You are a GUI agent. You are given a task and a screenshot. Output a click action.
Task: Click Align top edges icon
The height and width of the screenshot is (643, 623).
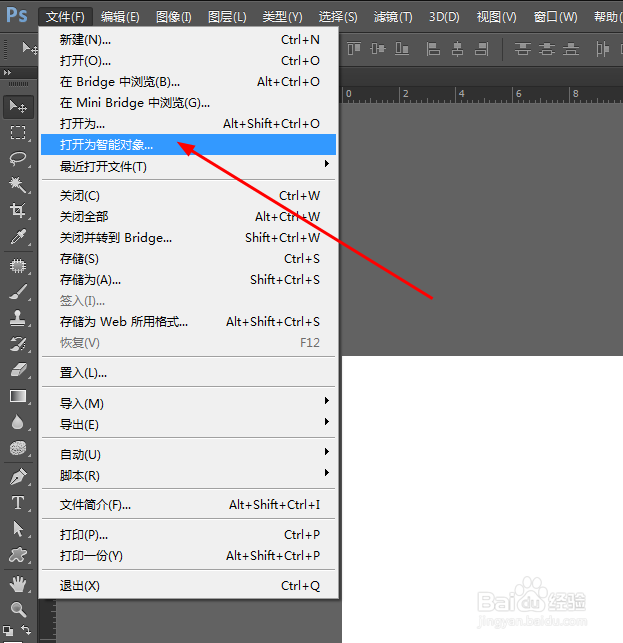(354, 48)
